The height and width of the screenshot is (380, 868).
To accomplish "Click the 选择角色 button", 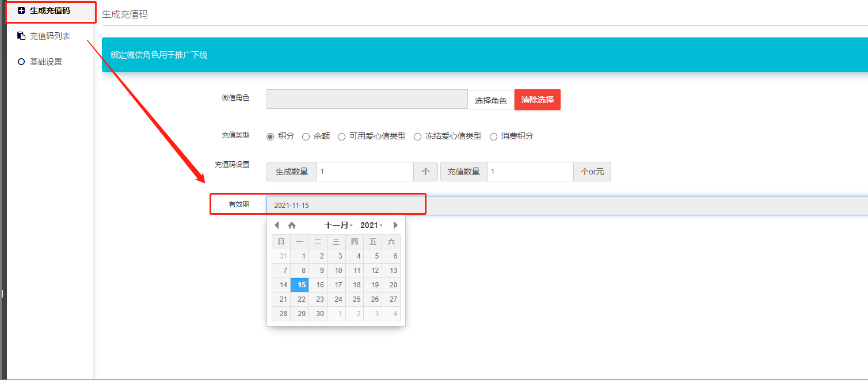I will (490, 100).
